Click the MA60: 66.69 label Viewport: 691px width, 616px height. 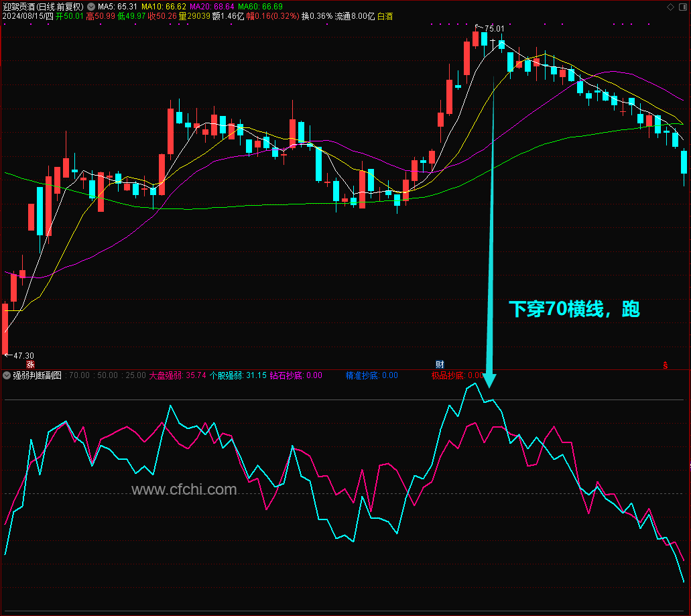pyautogui.click(x=261, y=7)
